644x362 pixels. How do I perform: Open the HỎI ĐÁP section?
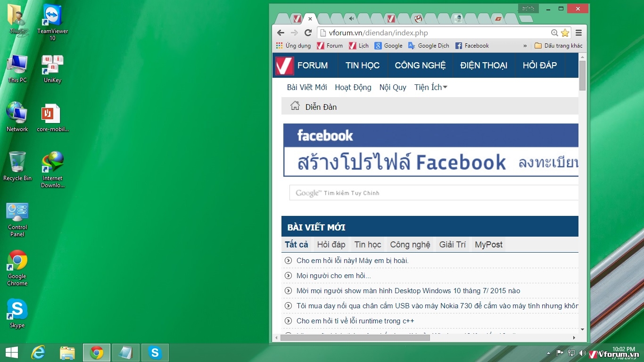(x=540, y=66)
